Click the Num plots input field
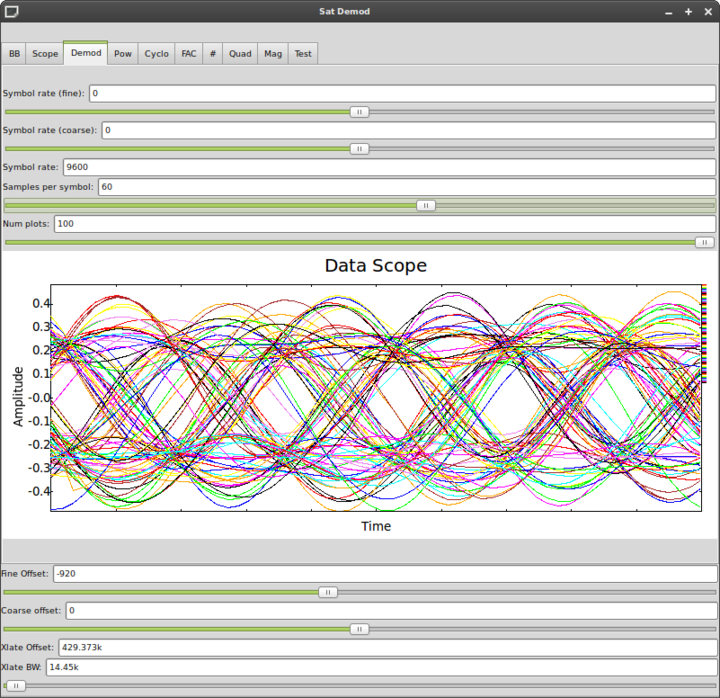 point(384,224)
